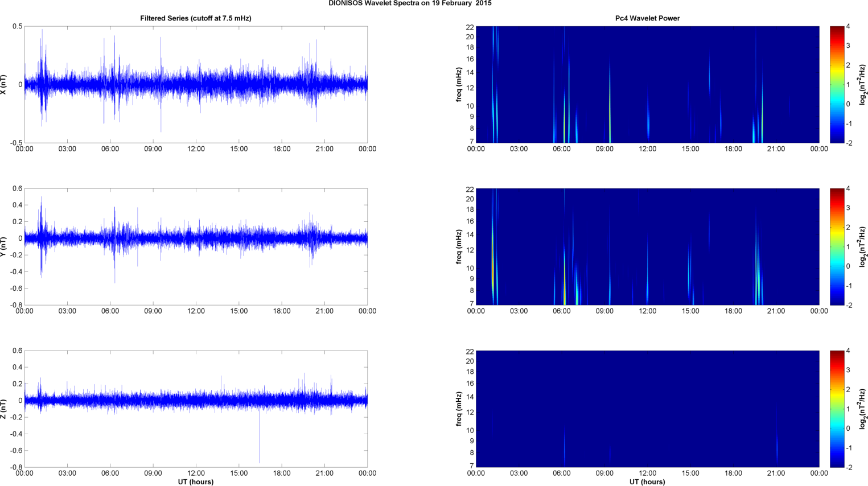Click the 'X (nT)' axis label
The height and width of the screenshot is (486, 868).
pyautogui.click(x=4, y=85)
